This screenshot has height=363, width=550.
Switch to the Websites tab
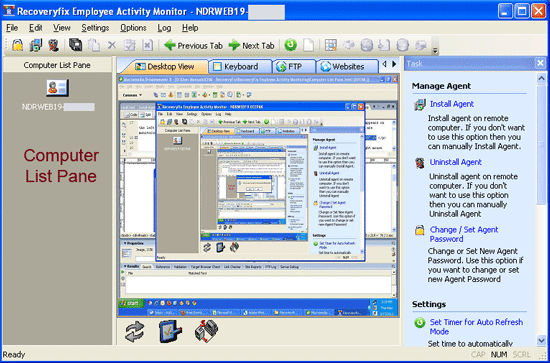(348, 67)
